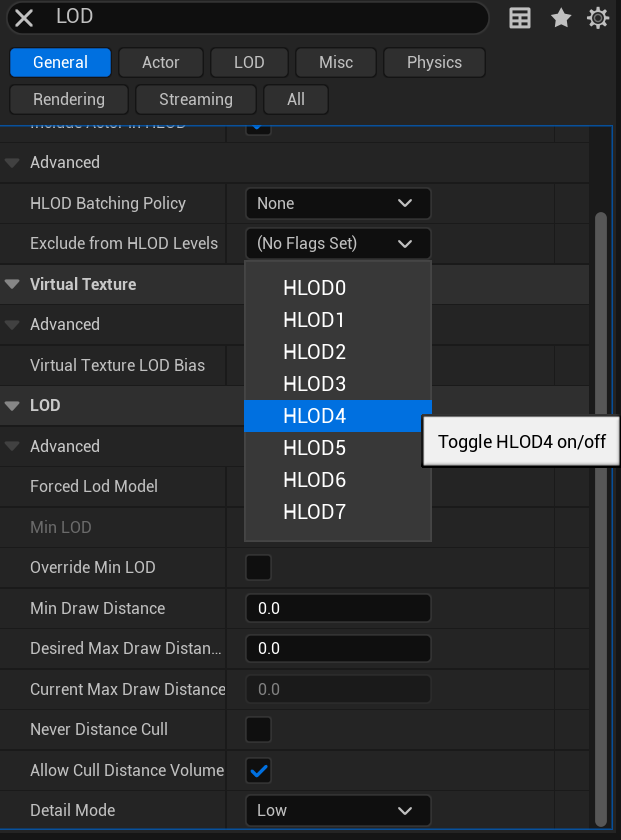Toggle favorites star filter

coord(561,18)
